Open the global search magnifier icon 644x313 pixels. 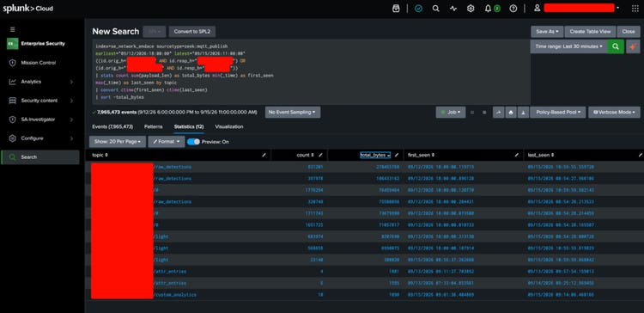point(435,9)
